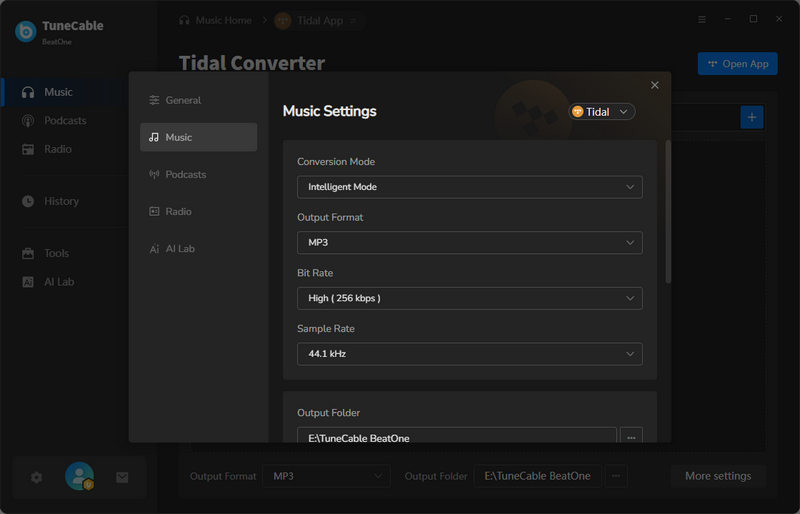The width and height of the screenshot is (800, 514).
Task: Open Radio settings tab in dialog
Action: click(198, 211)
